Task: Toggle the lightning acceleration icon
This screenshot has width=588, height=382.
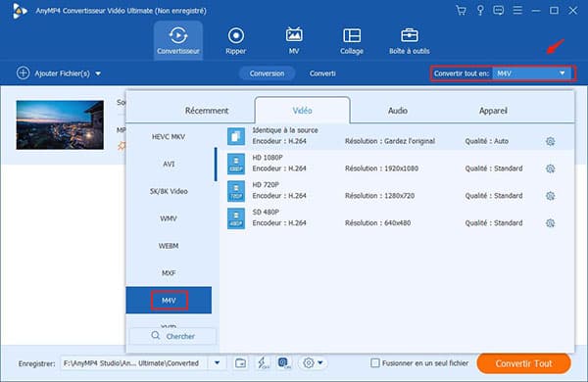Action: pos(263,362)
